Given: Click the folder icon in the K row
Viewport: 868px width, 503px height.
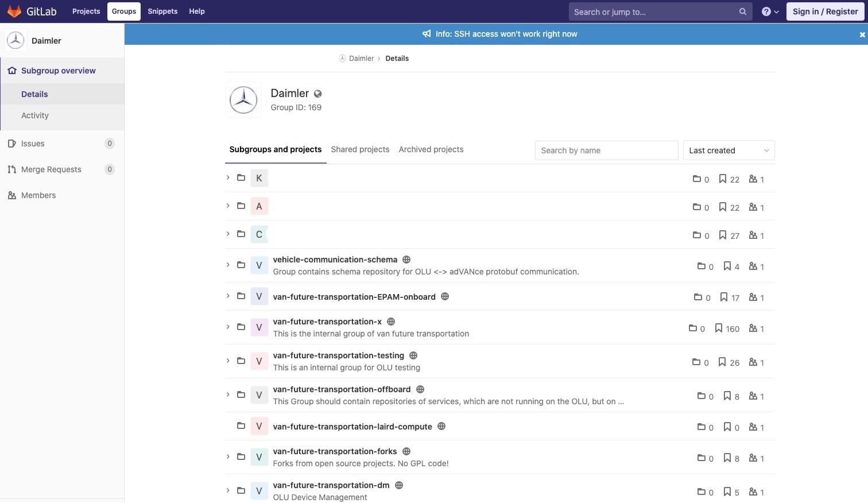Looking at the screenshot, I should click(241, 177).
